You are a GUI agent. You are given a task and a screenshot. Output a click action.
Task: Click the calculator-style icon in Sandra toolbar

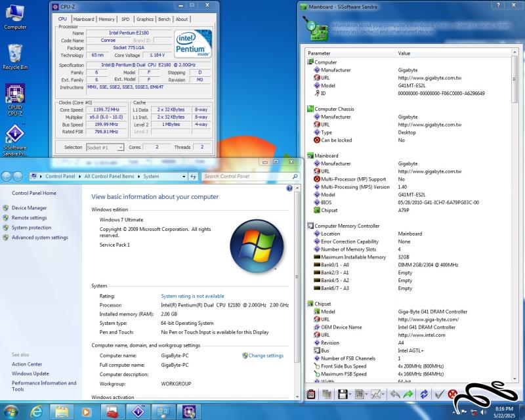click(x=359, y=394)
